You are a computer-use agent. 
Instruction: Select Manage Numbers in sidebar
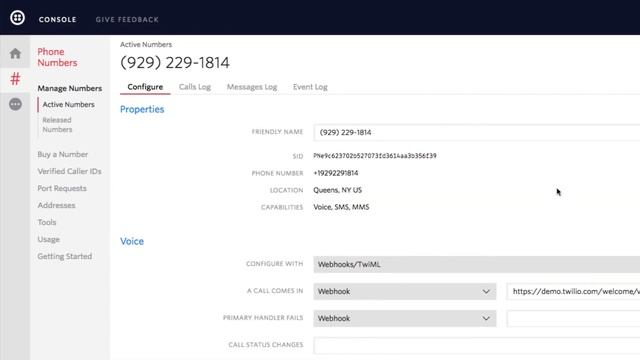pos(70,88)
